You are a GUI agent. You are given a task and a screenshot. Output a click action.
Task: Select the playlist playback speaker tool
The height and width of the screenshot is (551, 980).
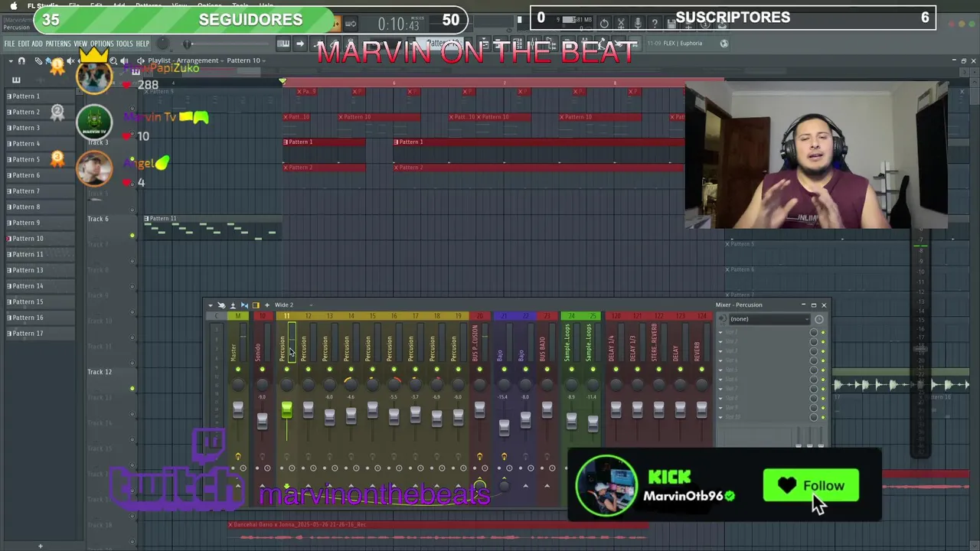[x=124, y=60]
